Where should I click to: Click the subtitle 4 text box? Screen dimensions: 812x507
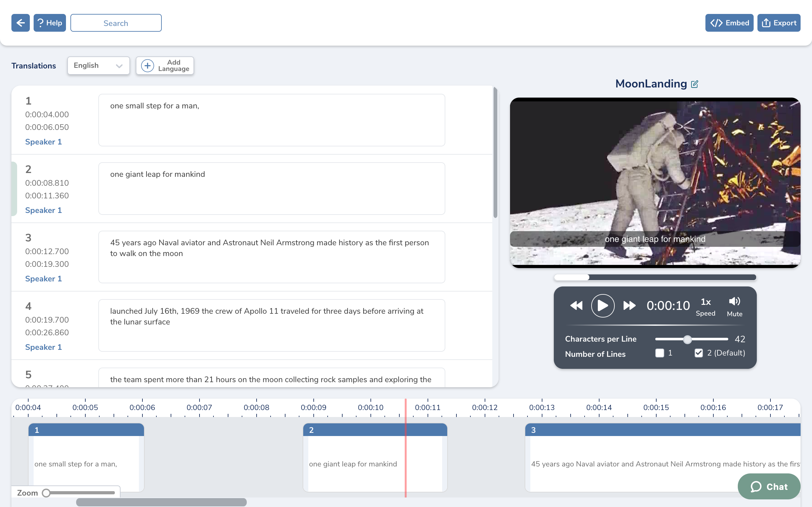point(272,325)
